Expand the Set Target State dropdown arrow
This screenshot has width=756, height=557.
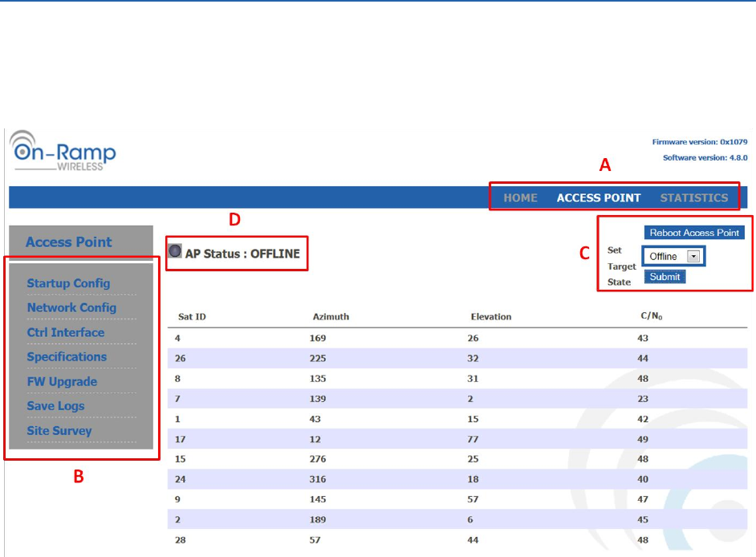[x=693, y=256]
